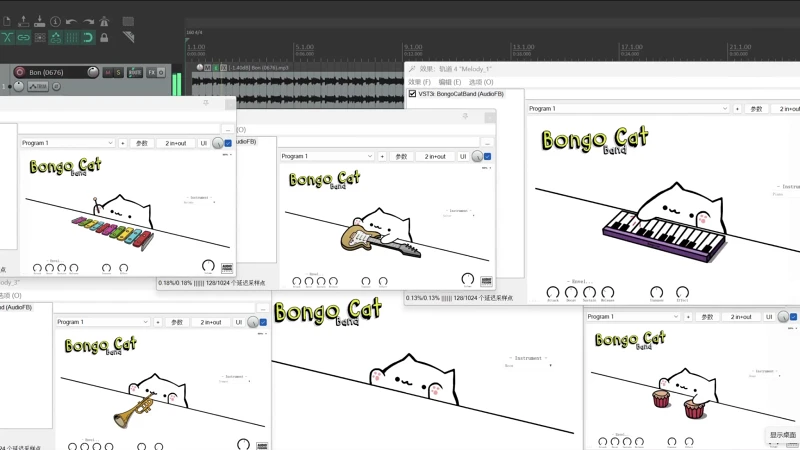Click 参数 button in guitar window
800x450 pixels.
[402, 157]
